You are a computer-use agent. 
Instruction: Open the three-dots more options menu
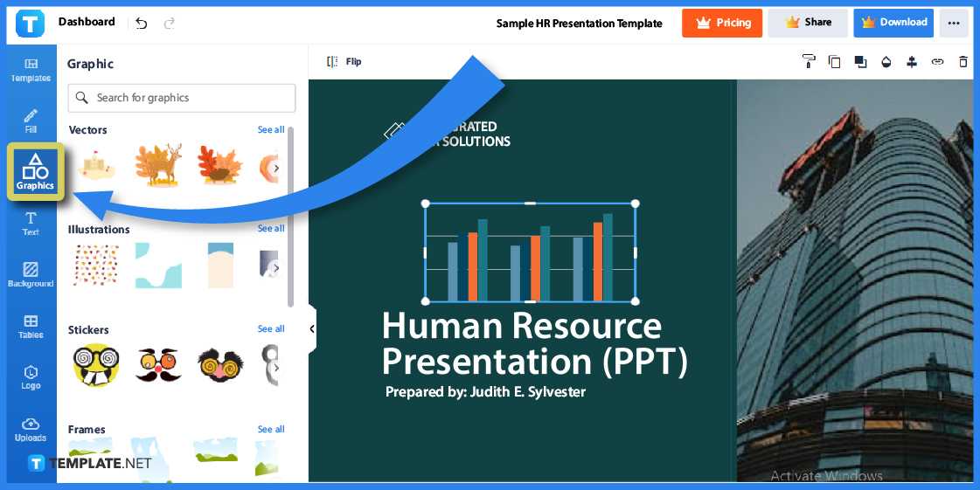(954, 24)
